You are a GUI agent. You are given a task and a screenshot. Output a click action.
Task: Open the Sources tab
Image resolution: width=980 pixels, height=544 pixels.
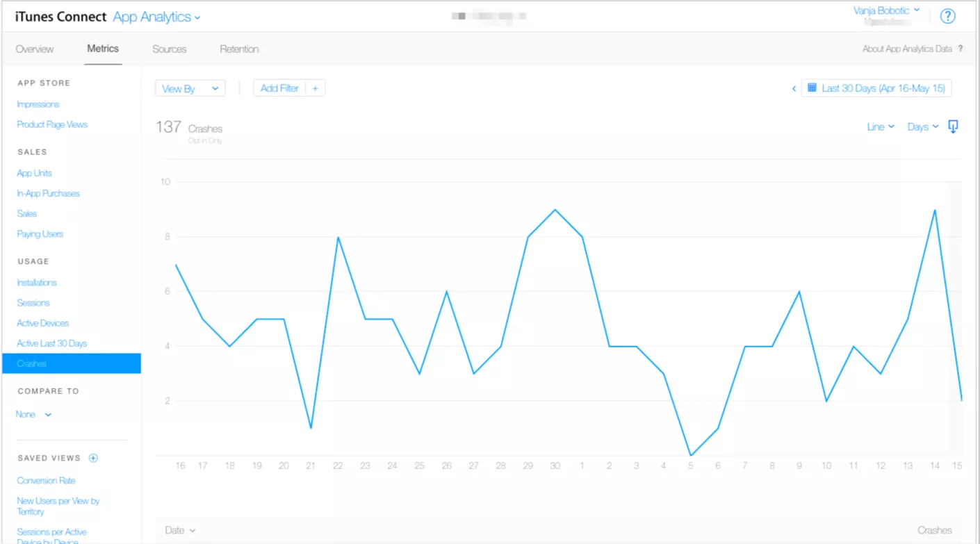[x=170, y=49]
